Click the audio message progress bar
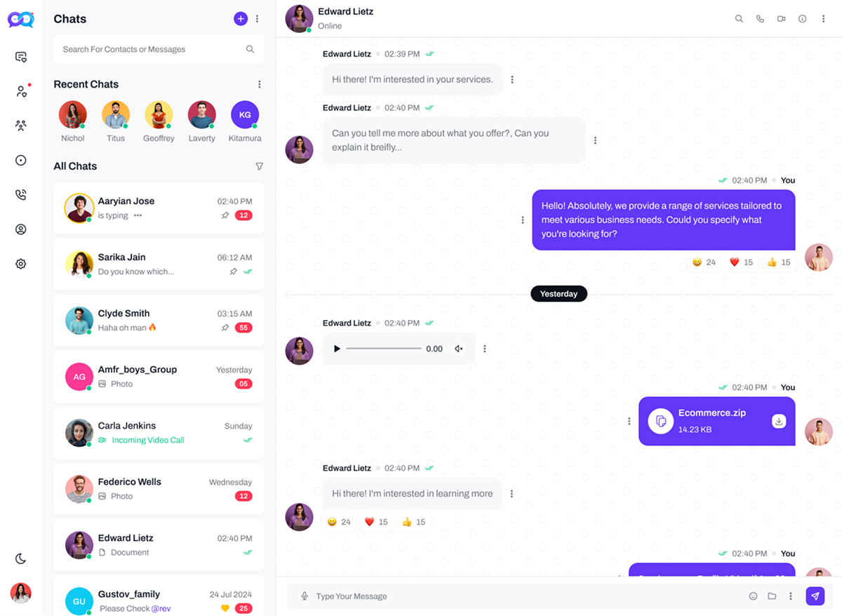 pyautogui.click(x=384, y=349)
